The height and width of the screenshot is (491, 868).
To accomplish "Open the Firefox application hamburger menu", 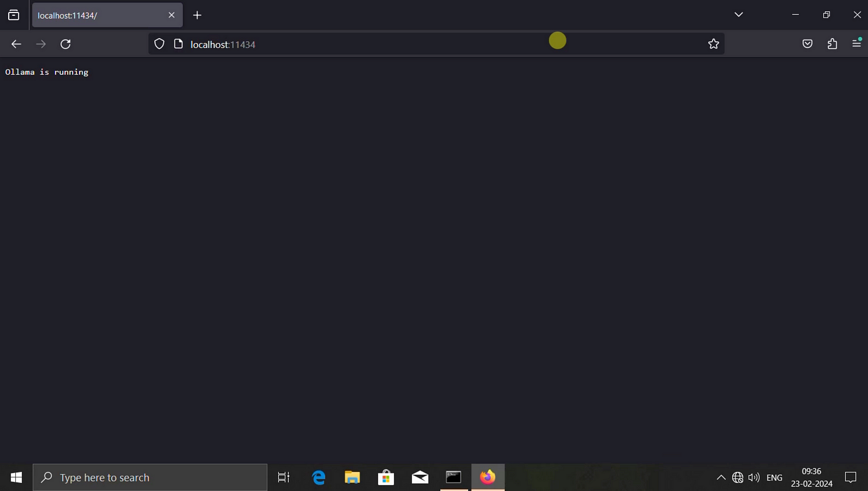I will pos(857,43).
